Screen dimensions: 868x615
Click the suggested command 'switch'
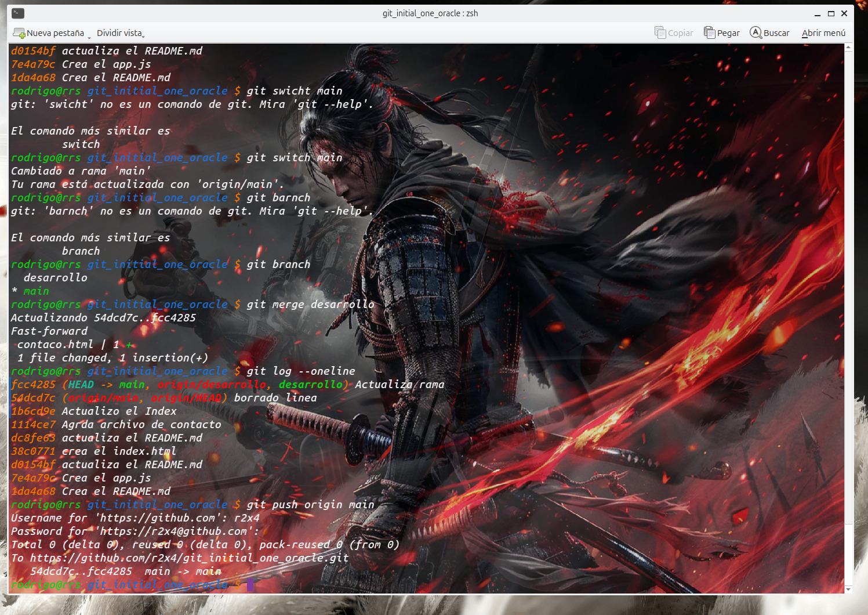point(81,144)
